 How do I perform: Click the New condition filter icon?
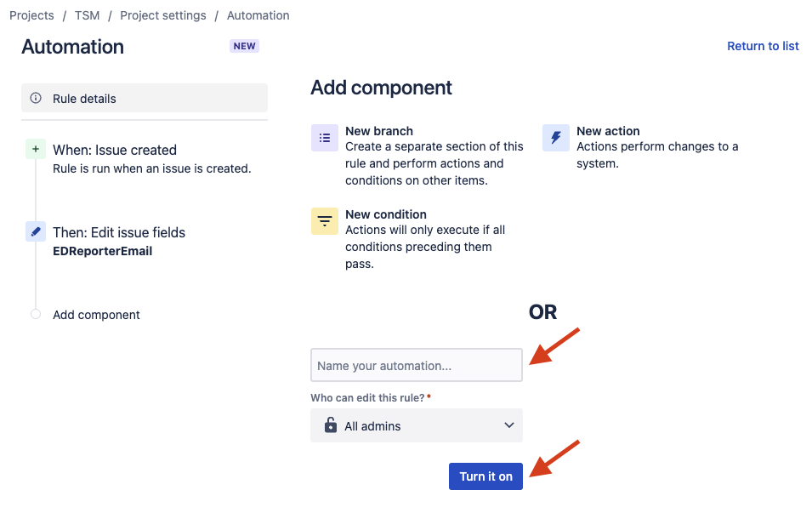(x=325, y=221)
